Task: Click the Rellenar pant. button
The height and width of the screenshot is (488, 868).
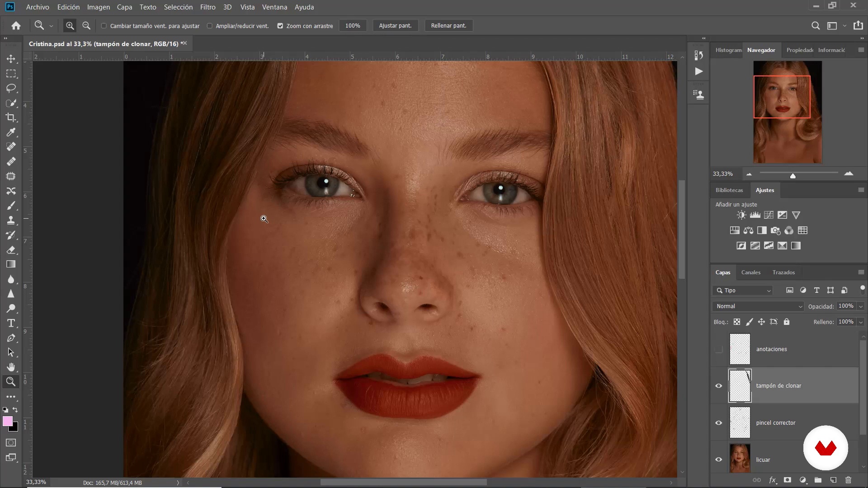Action: click(448, 26)
